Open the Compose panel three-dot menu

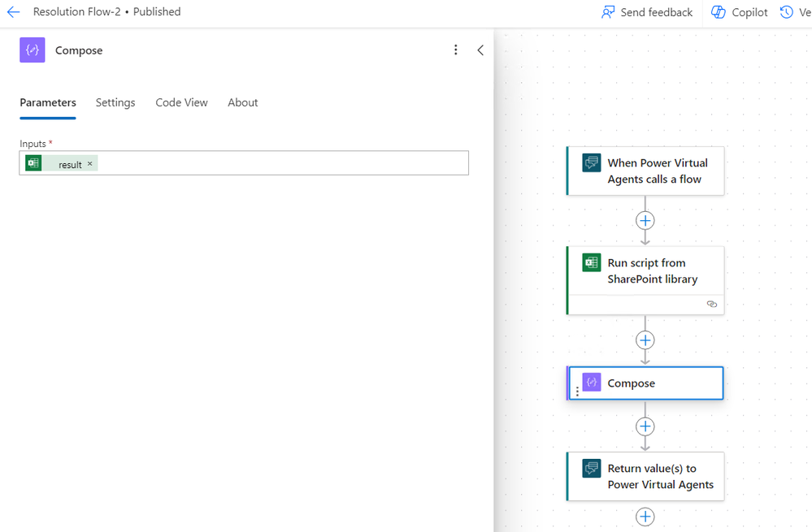455,50
